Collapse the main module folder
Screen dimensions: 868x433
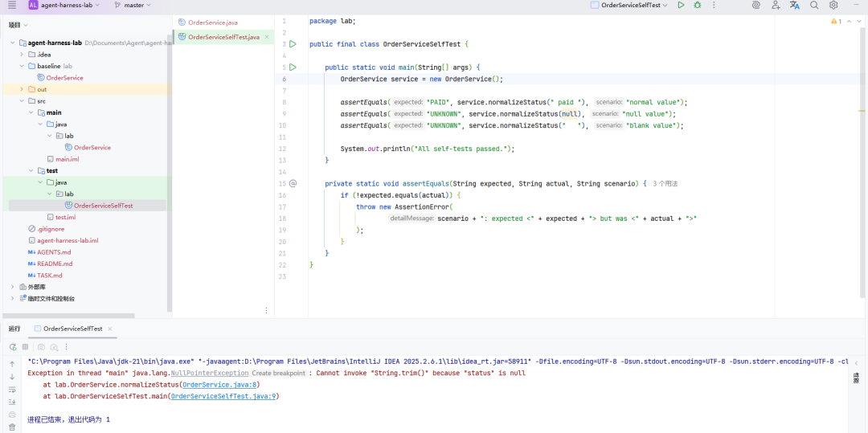31,112
